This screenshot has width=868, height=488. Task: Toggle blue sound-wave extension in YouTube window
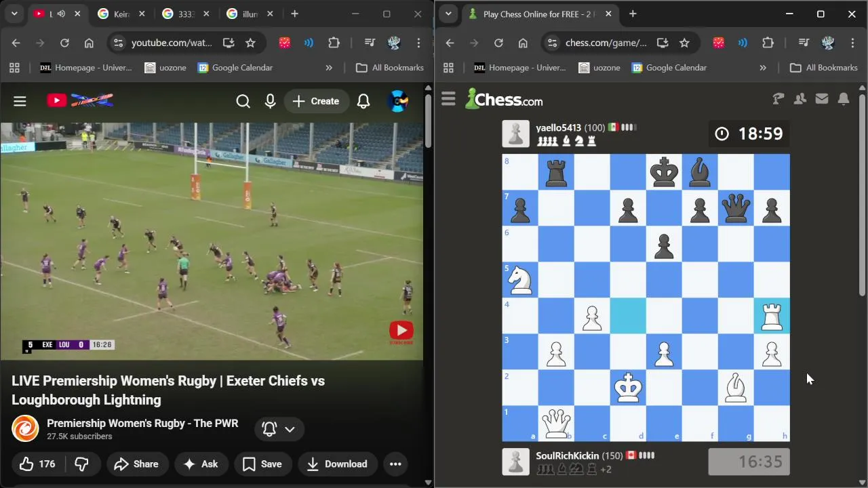point(309,43)
